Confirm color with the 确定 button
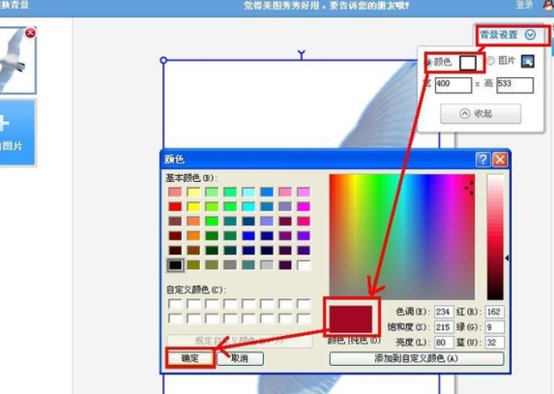 click(190, 358)
